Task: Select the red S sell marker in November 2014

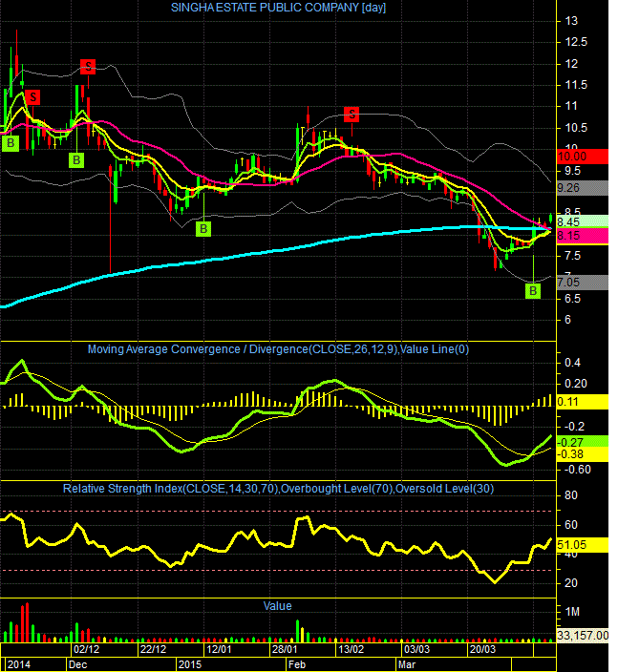Action: [32, 97]
